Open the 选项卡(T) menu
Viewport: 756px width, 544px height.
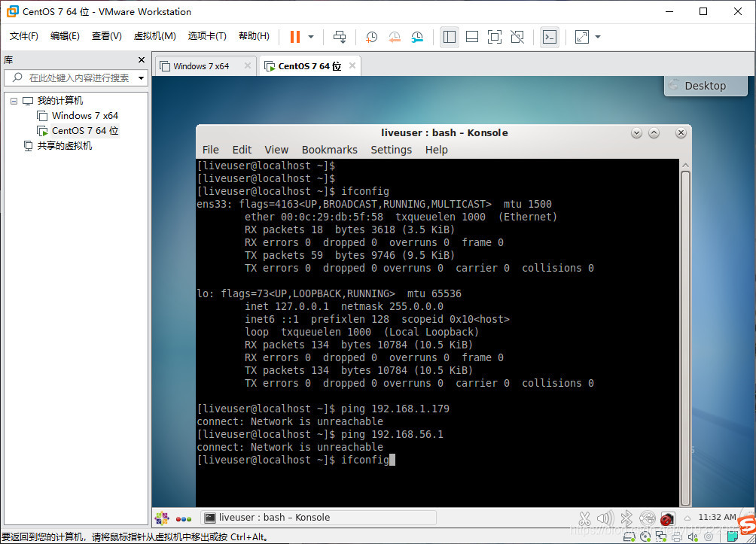click(207, 36)
